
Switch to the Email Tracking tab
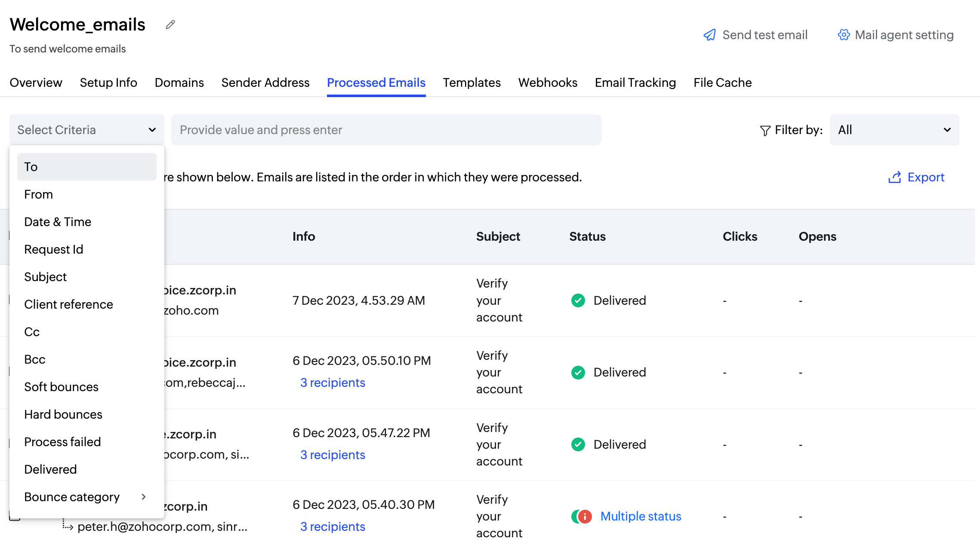[635, 83]
